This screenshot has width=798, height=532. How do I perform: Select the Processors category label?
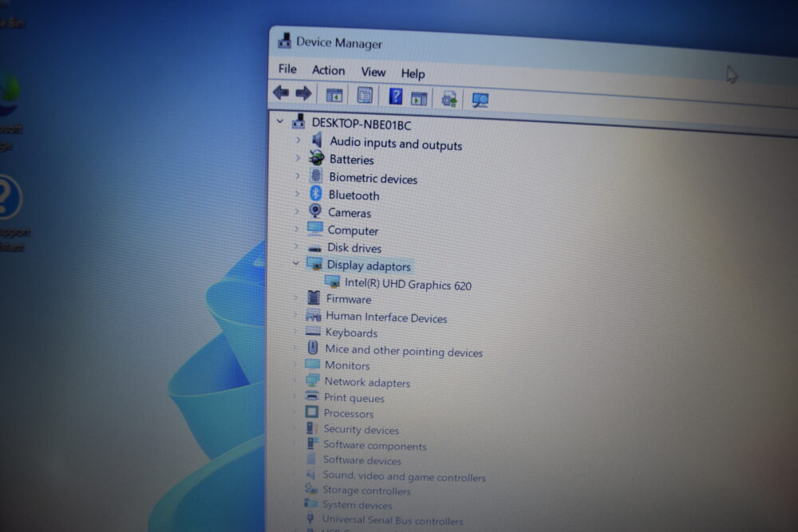[x=349, y=413]
